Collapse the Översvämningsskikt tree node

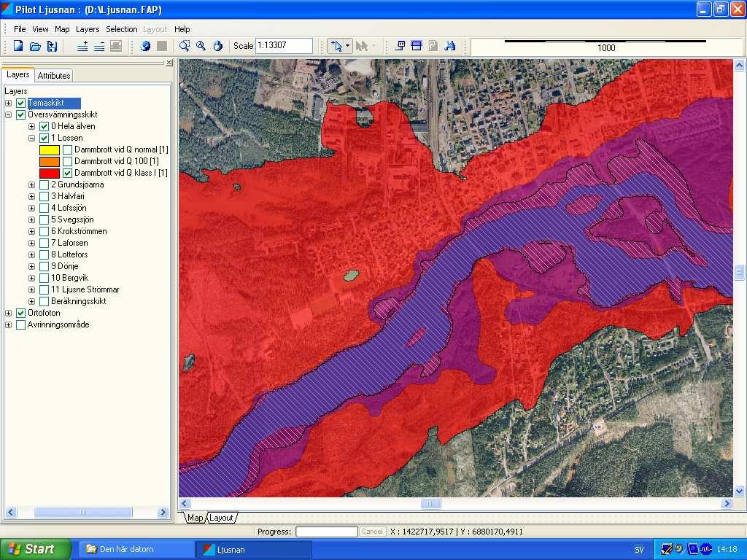click(9, 114)
